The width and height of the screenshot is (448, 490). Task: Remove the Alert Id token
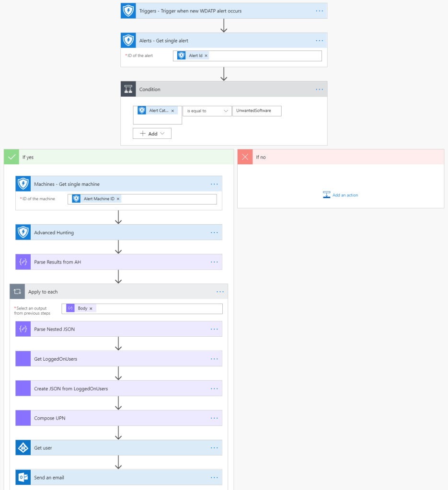tap(207, 56)
